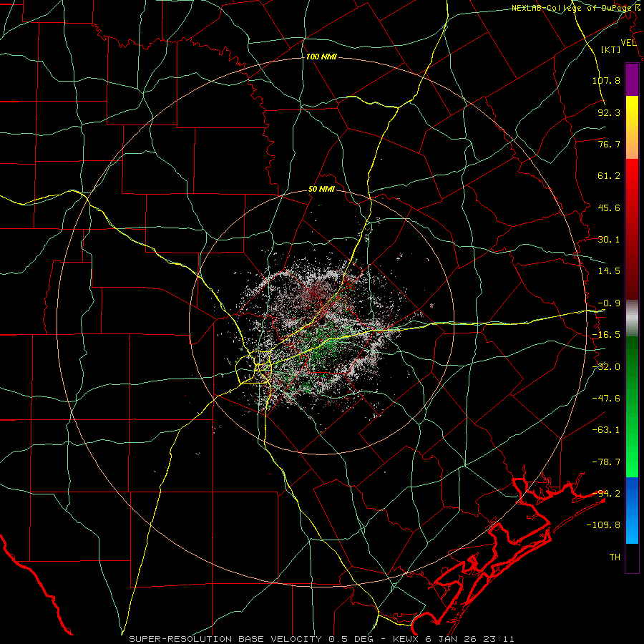
Task: Click the KEWX station identifier in caption
Action: click(406, 639)
